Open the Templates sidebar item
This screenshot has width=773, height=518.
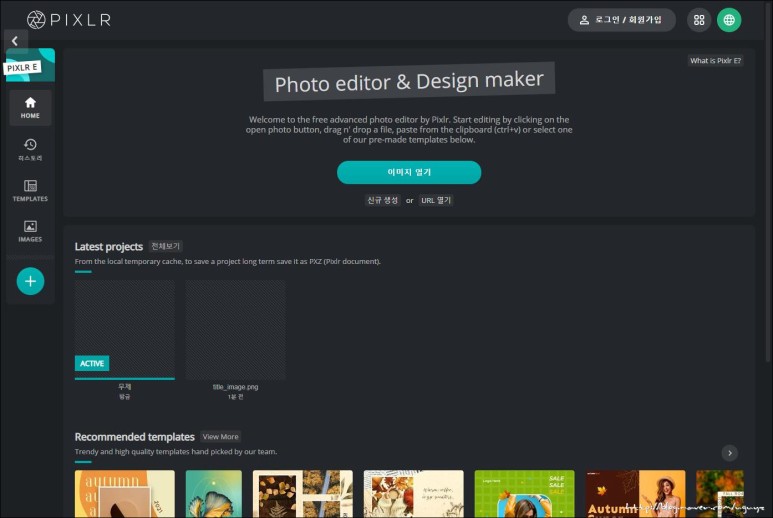pos(30,190)
